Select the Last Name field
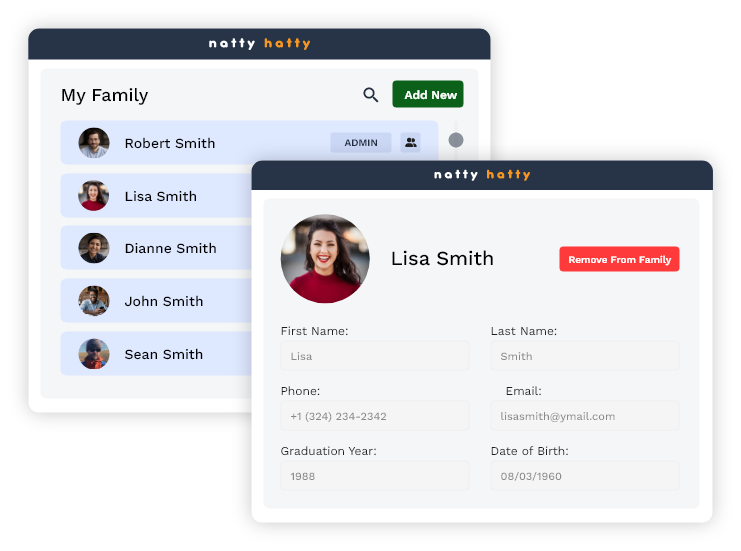 pos(584,356)
